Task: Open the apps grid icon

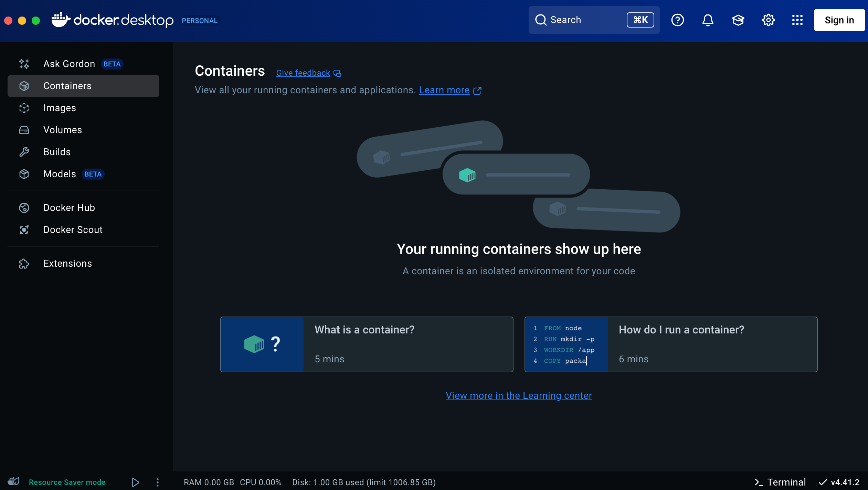Action: tap(797, 20)
